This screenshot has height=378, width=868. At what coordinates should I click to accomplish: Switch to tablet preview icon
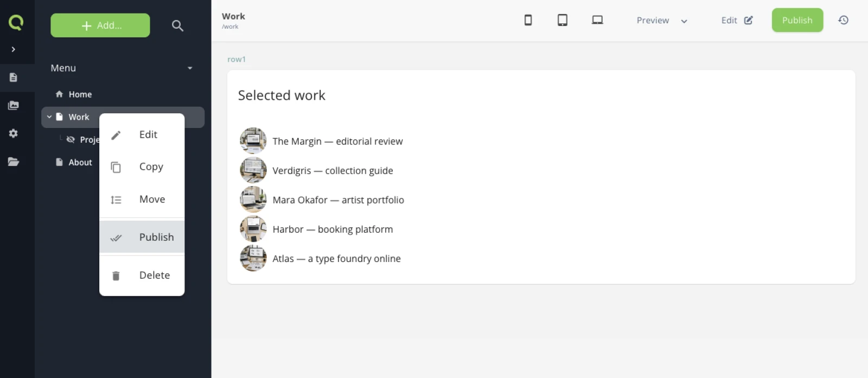point(563,20)
